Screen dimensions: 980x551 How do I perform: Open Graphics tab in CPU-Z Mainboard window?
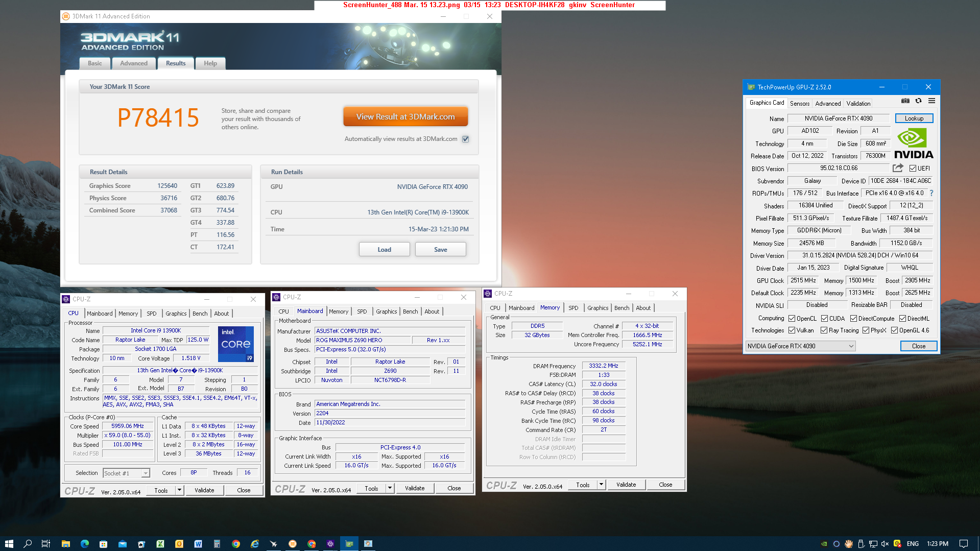coord(386,312)
